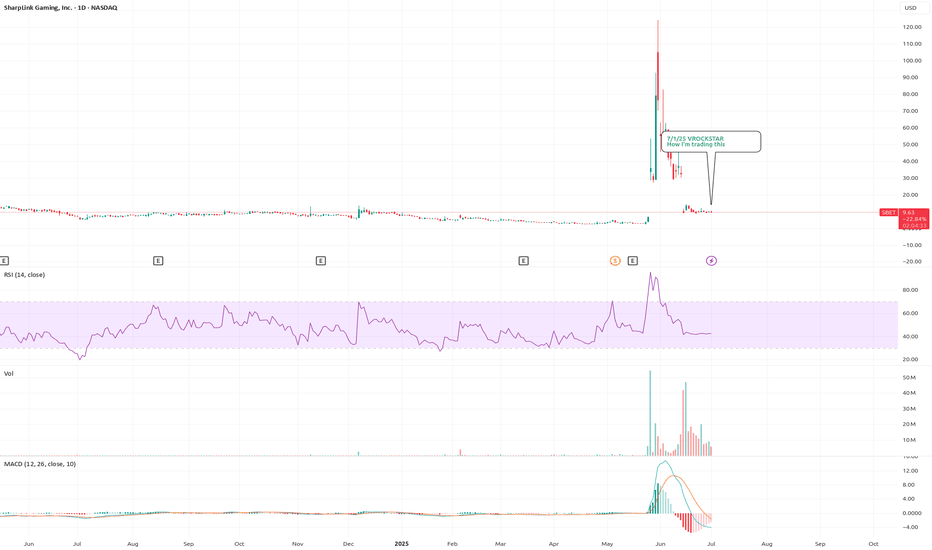Click the -4.00 MACD axis label
The image size is (932, 550).
(910, 527)
